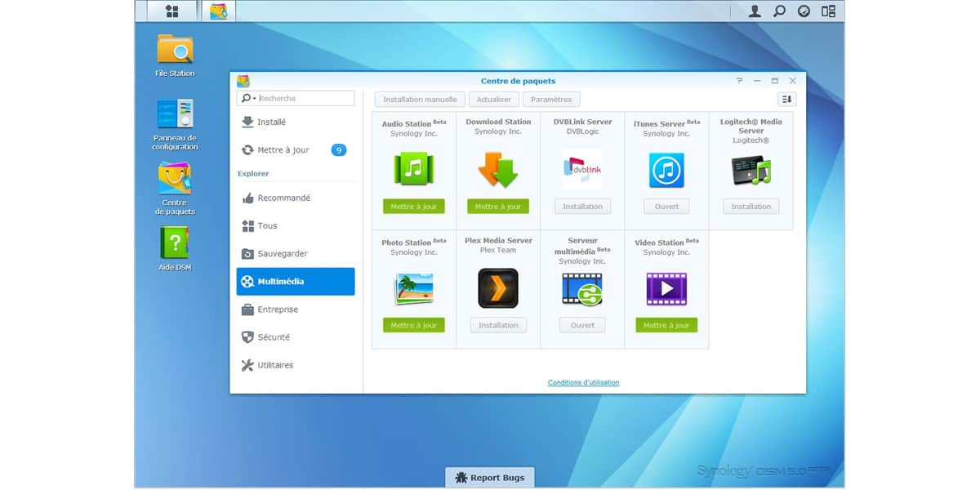This screenshot has height=490, width=980.
Task: Open the help question mark in Centre de paquets
Action: point(739,81)
